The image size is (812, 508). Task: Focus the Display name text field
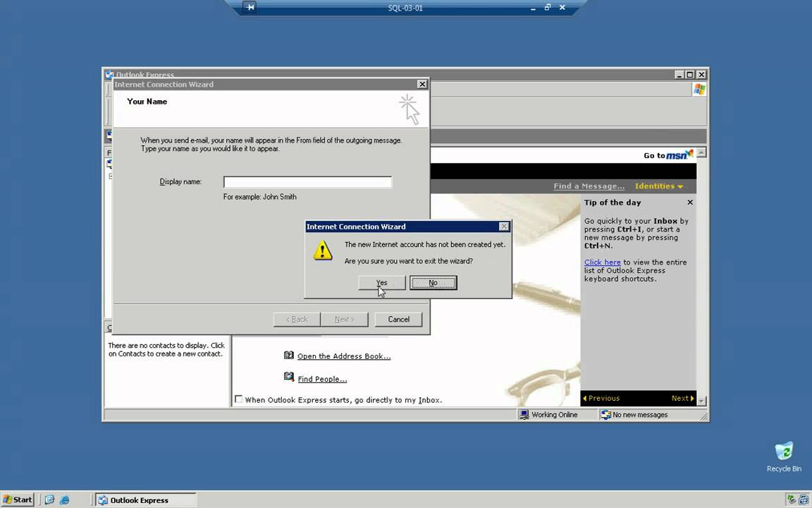307,182
